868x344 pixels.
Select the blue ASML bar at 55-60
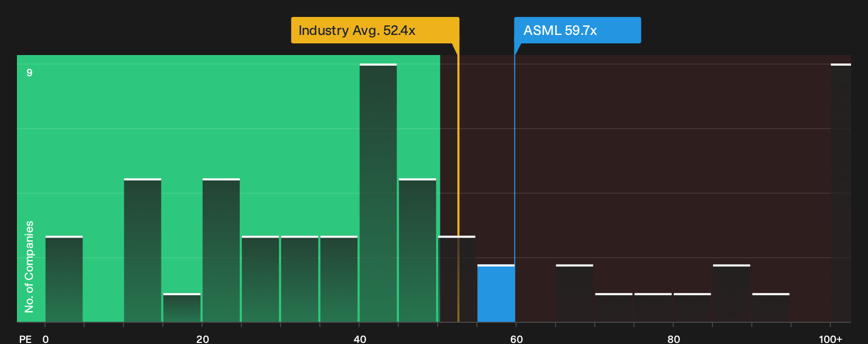[x=496, y=293]
